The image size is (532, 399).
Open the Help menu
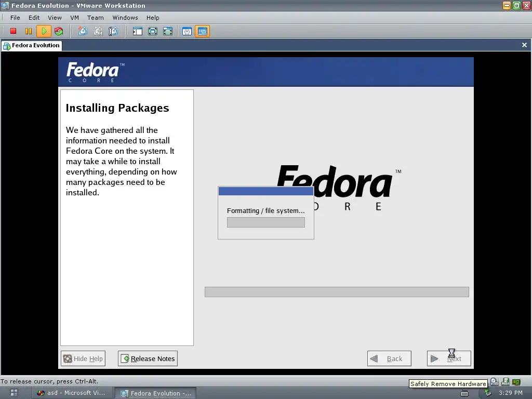point(153,18)
